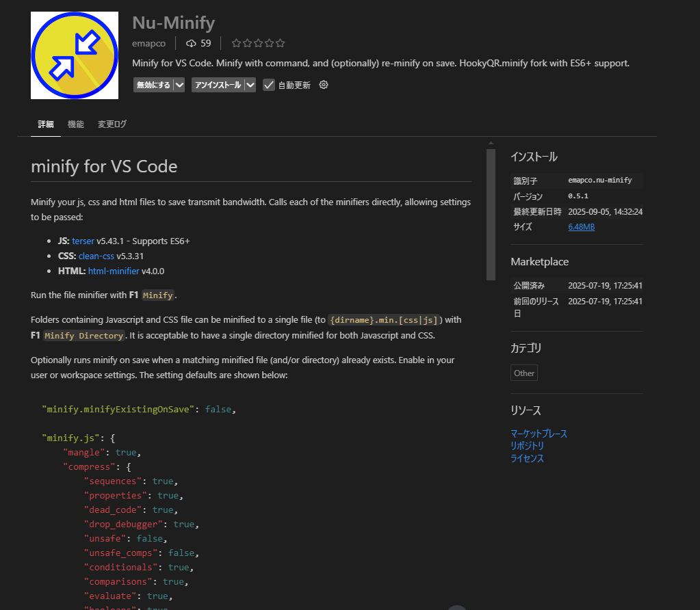Click the リソース section heading
700x610 pixels.
click(x=526, y=410)
